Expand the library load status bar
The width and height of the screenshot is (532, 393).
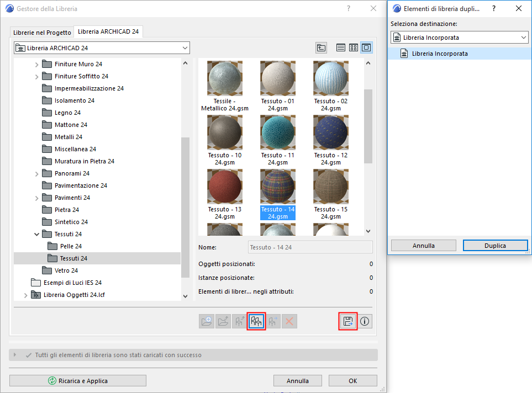click(x=14, y=355)
